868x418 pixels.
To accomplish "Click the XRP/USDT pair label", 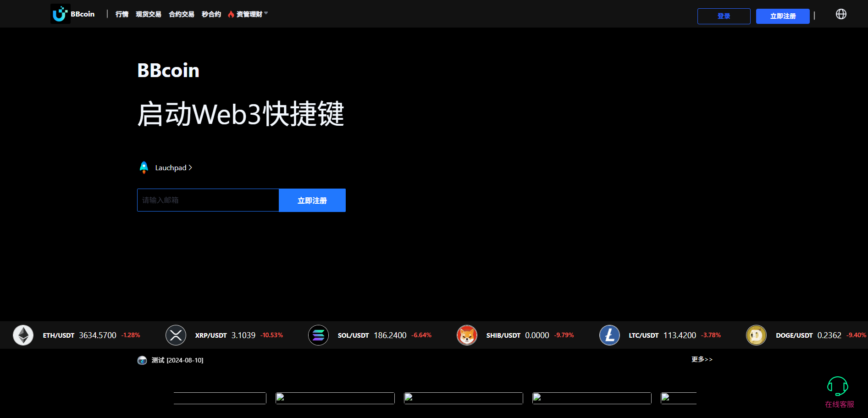I will coord(211,335).
